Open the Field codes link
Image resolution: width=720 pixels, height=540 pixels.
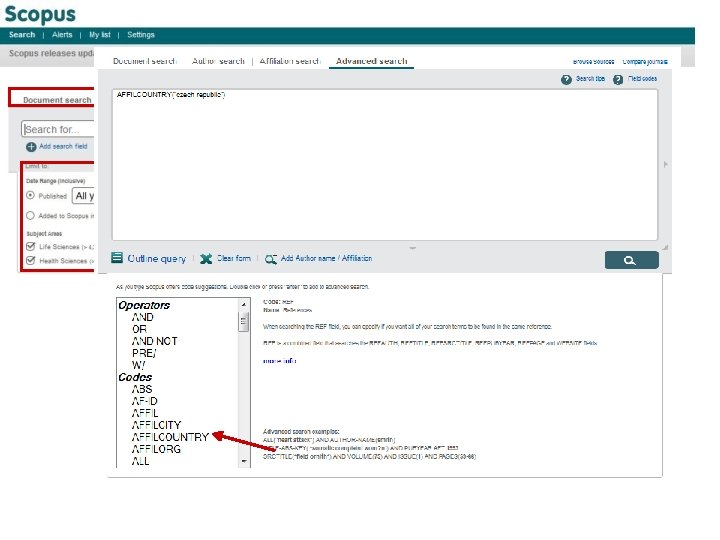(642, 79)
